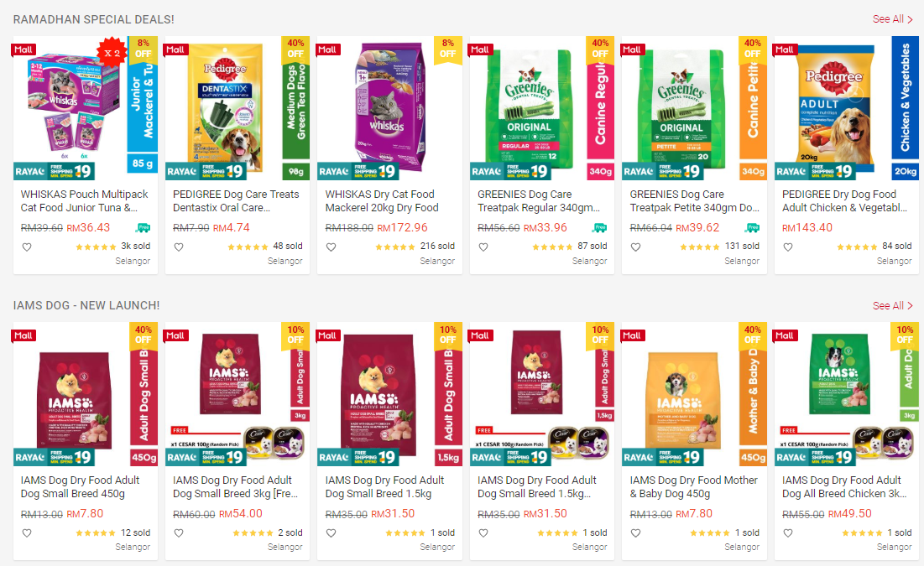Heart the IAMS Mother & Baby Dog 450g
This screenshot has width=924, height=566.
click(x=636, y=533)
